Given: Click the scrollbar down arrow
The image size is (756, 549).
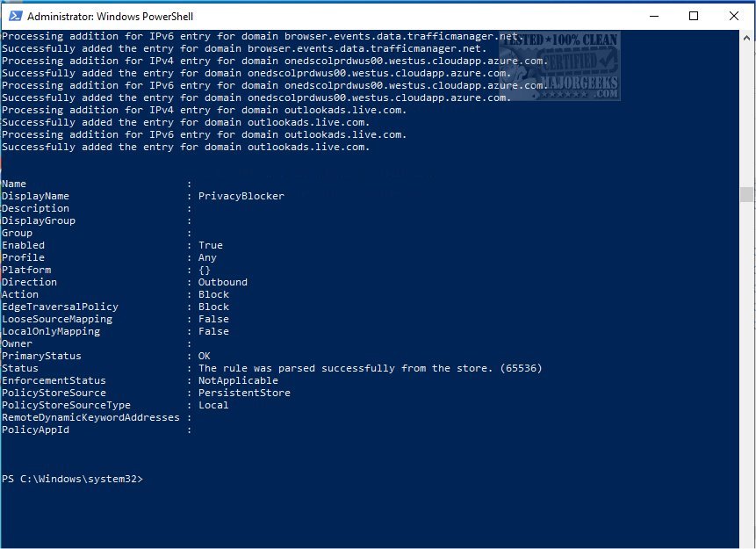Looking at the screenshot, I should (747, 541).
